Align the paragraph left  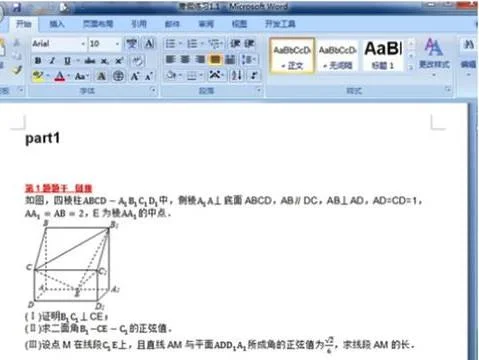[170, 60]
